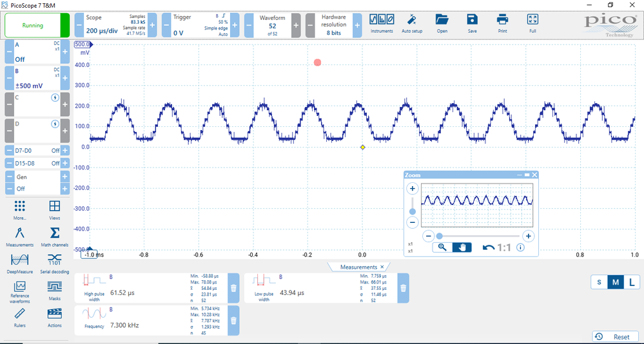Open the Rulers tool
The width and height of the screenshot is (644, 344).
(20, 318)
